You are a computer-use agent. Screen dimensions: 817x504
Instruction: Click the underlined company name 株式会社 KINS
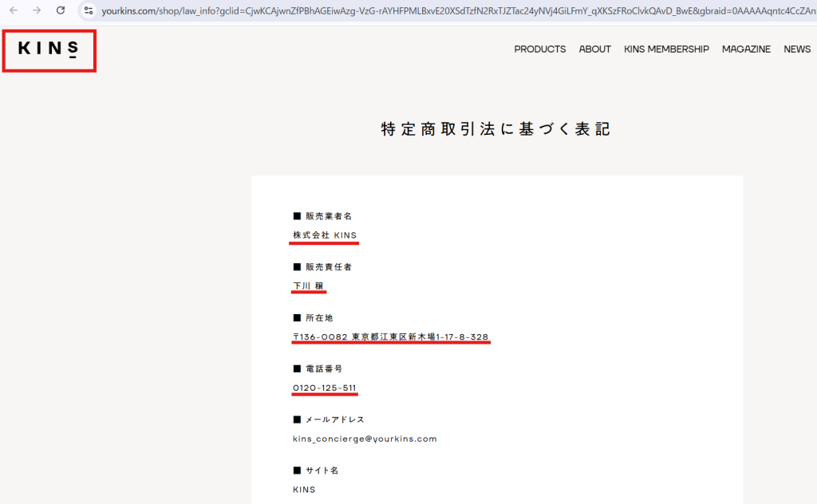(324, 235)
